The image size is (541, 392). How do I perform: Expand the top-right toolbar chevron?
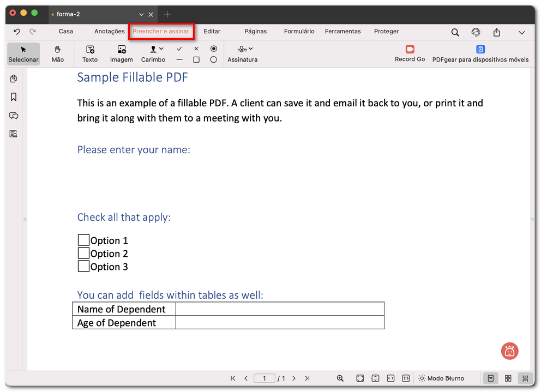522,33
